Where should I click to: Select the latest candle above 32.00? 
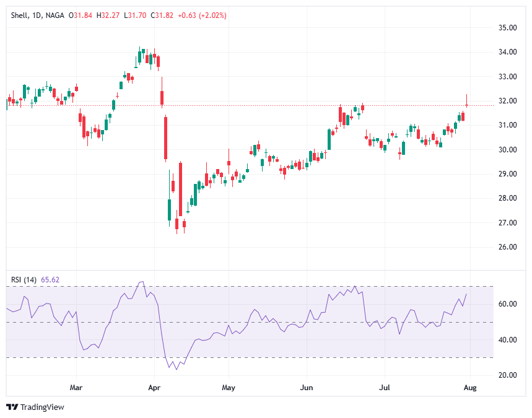(467, 101)
